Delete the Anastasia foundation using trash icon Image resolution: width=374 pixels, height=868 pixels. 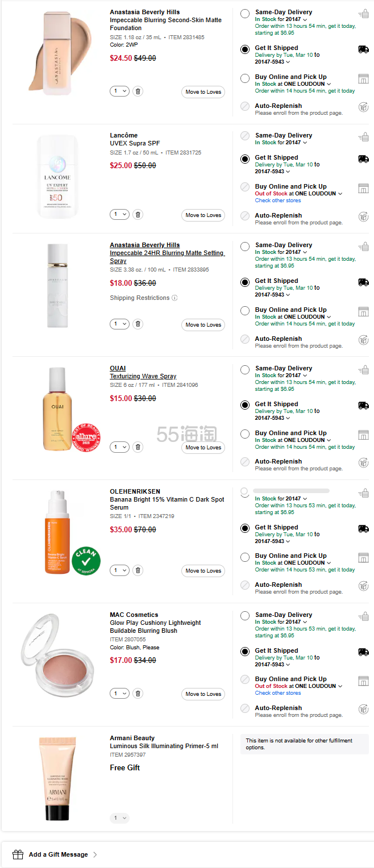coord(138,91)
